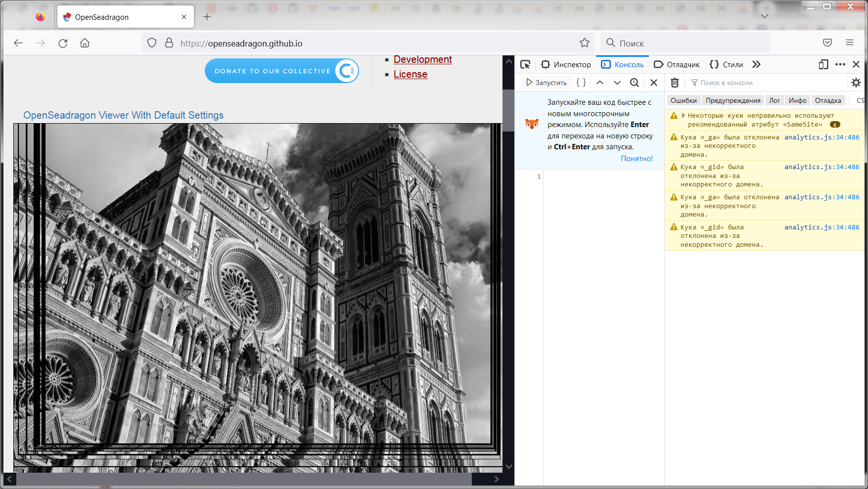
Task: Toggle the Предупреждения console filter
Action: click(x=733, y=100)
